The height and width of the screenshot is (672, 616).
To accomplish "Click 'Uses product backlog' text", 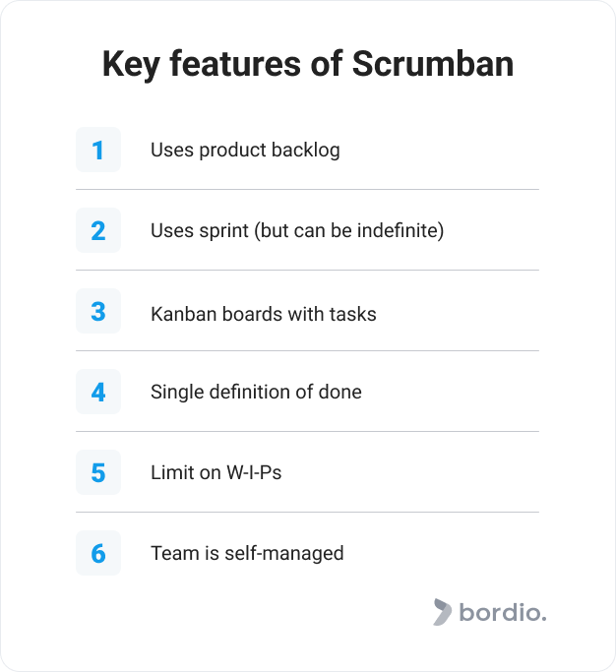I will coord(245,150).
